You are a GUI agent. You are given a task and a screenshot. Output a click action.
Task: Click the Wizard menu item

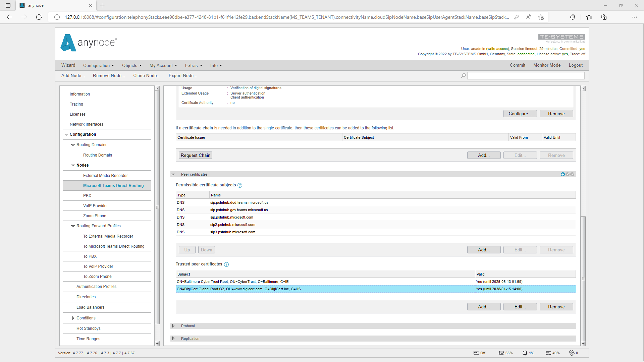click(68, 65)
